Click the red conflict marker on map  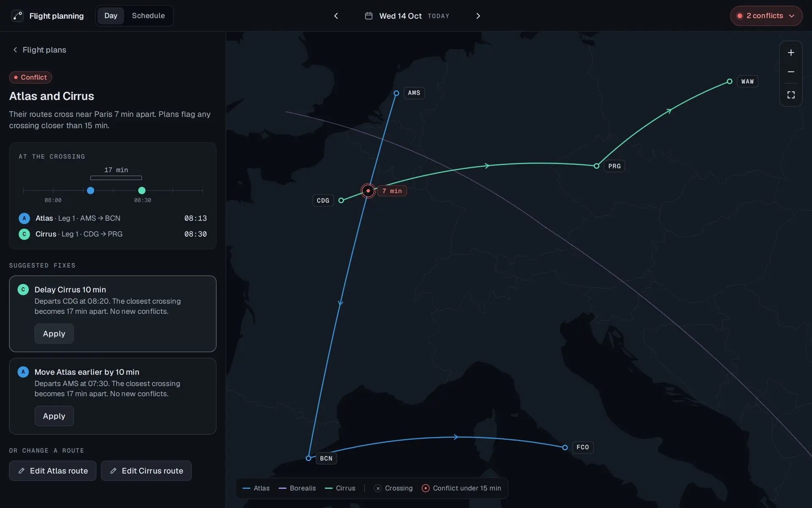[x=368, y=191]
